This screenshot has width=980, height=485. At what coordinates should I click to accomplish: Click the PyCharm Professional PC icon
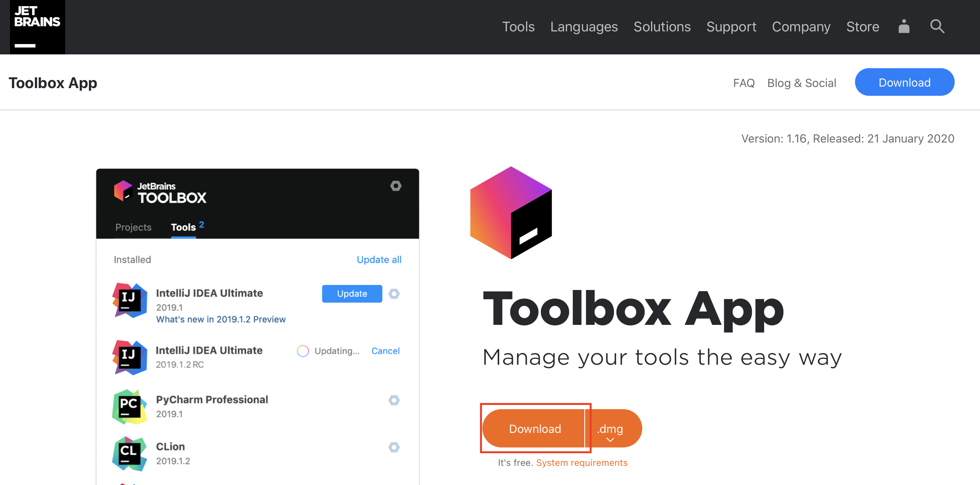point(130,406)
